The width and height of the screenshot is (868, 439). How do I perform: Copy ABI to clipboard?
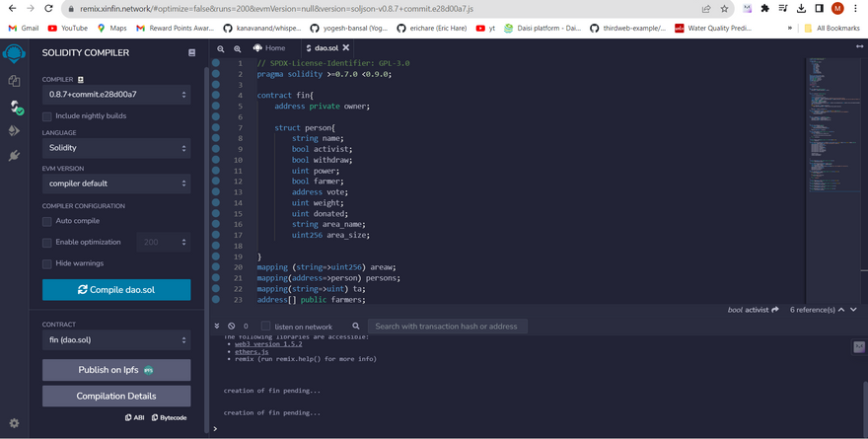[x=135, y=417]
